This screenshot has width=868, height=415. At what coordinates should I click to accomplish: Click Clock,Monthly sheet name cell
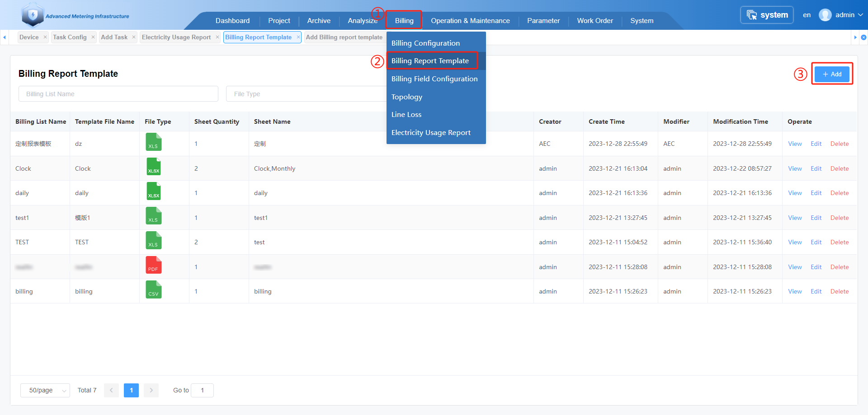[274, 168]
